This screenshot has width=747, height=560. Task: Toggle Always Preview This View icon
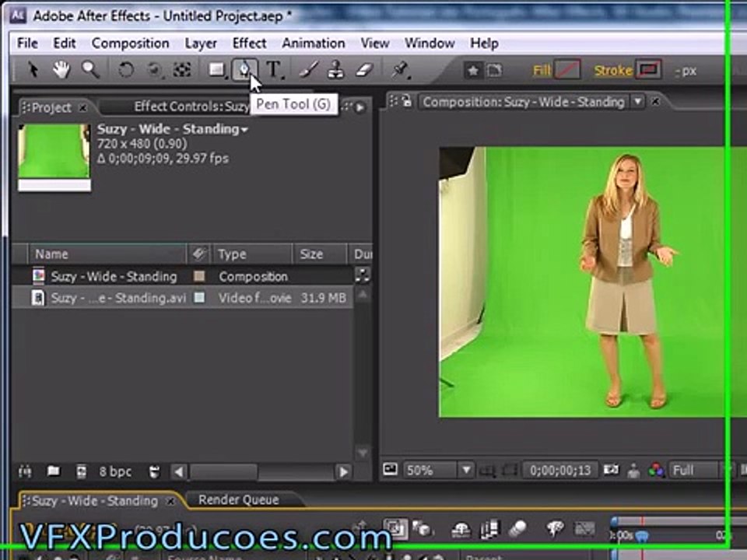coord(390,470)
